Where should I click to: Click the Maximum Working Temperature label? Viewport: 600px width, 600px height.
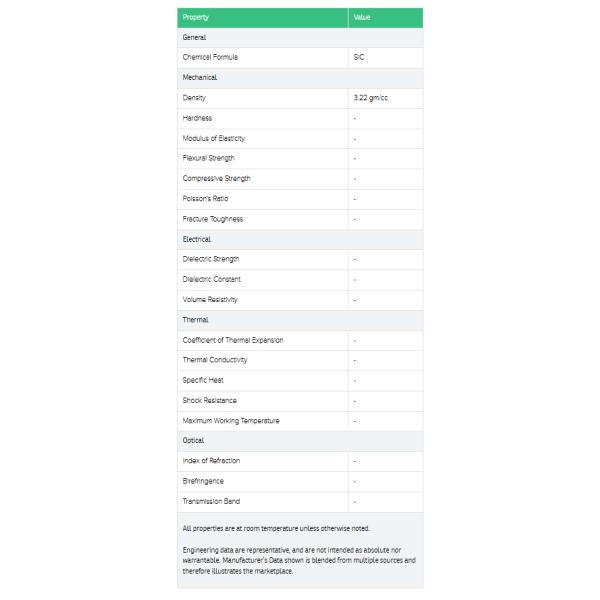click(231, 420)
